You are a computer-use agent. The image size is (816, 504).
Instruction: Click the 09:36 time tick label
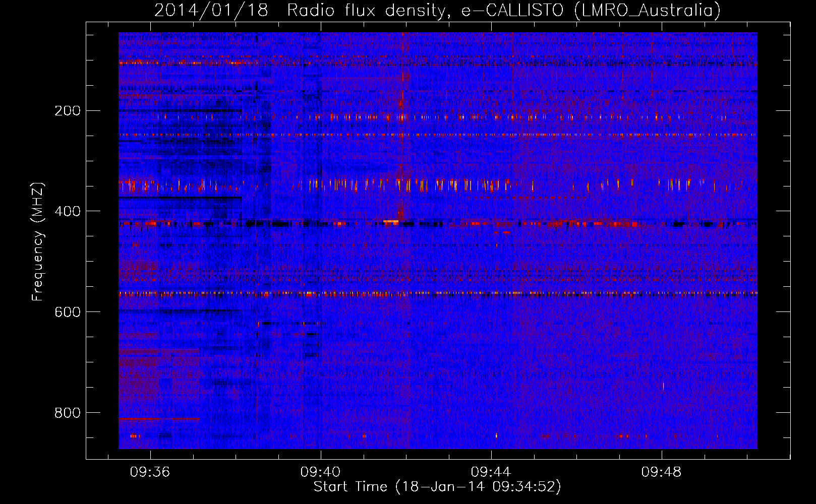tap(150, 472)
